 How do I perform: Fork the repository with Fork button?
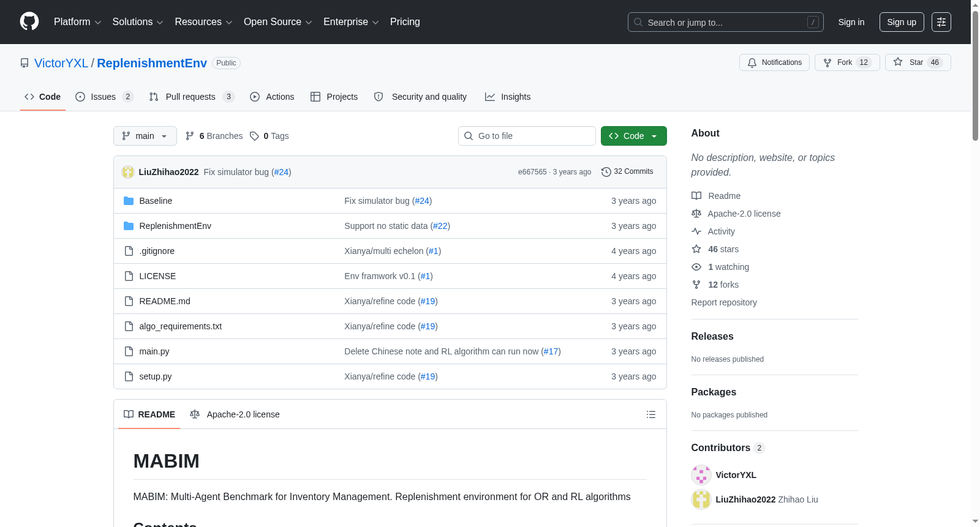click(847, 62)
